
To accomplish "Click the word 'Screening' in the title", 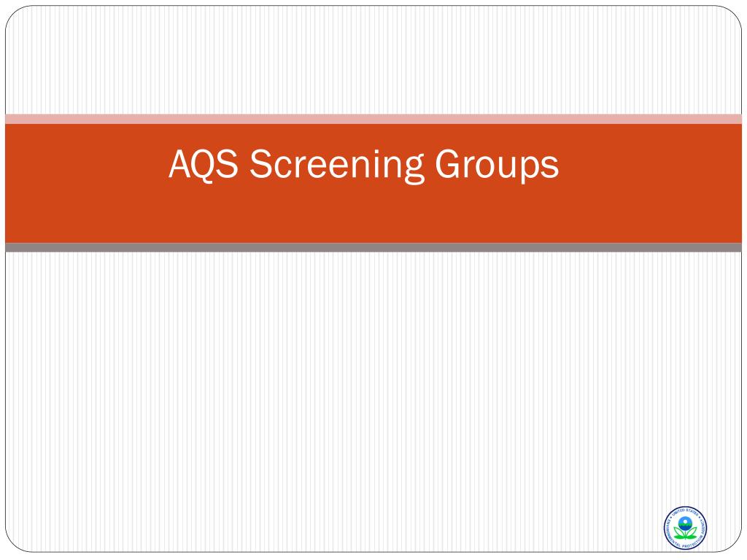I will (337, 166).
